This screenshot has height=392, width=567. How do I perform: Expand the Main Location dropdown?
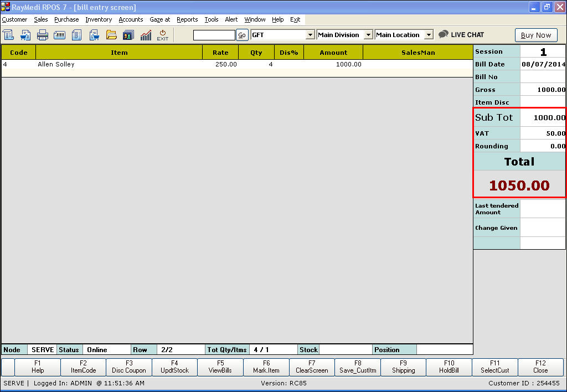pyautogui.click(x=429, y=35)
